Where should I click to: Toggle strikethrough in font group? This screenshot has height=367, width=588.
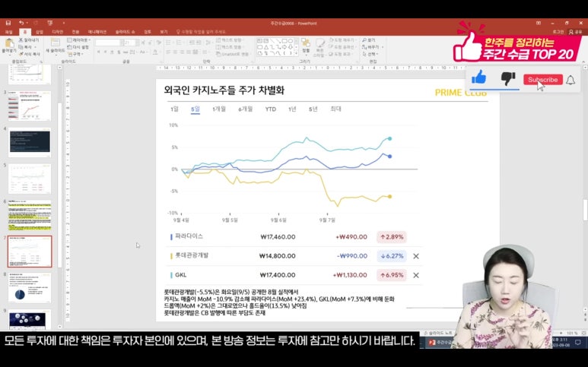click(x=126, y=52)
